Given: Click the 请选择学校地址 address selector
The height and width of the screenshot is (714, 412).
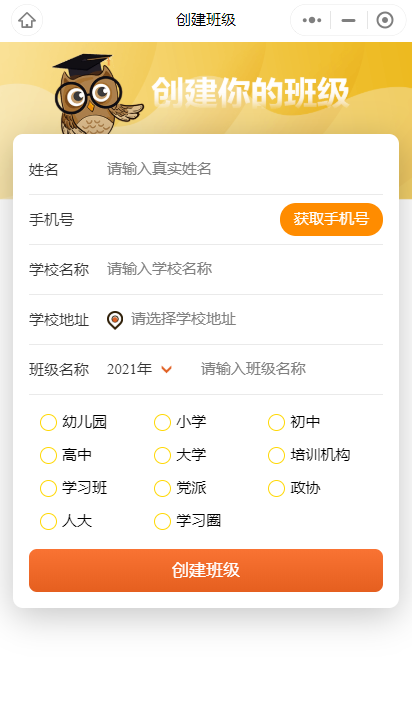Looking at the screenshot, I should click(244, 319).
